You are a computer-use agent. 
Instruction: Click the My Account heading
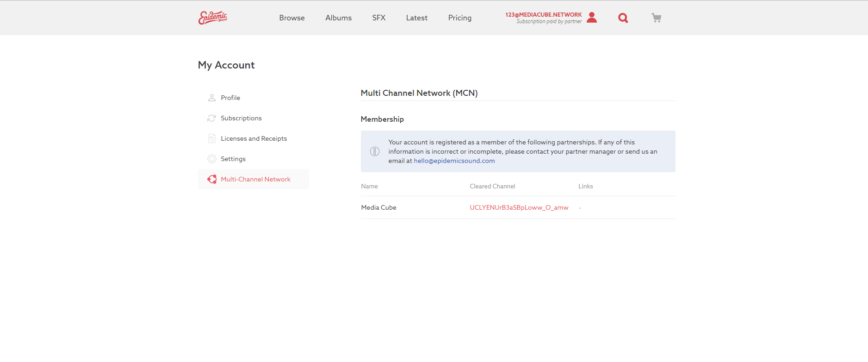226,65
